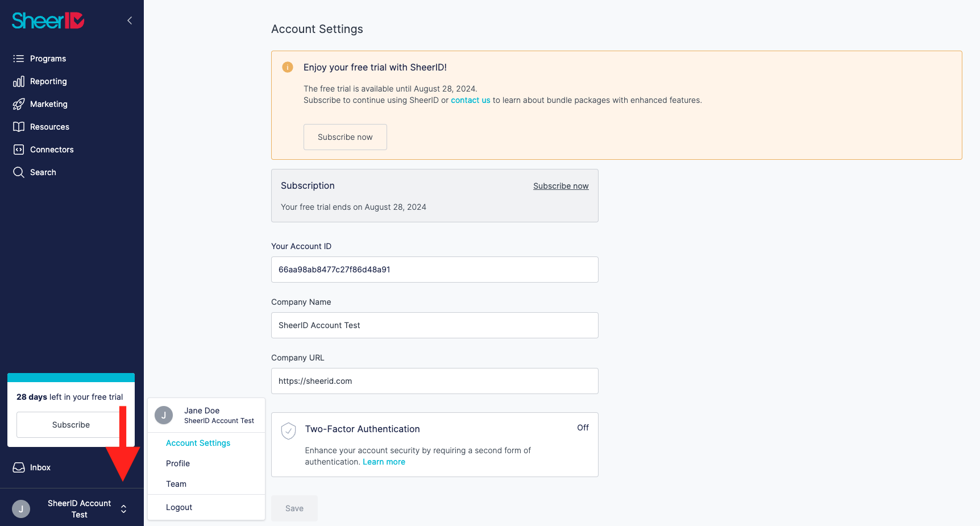Click the Marketing rocket icon
Screen dimensions: 980x526
[x=19, y=104]
